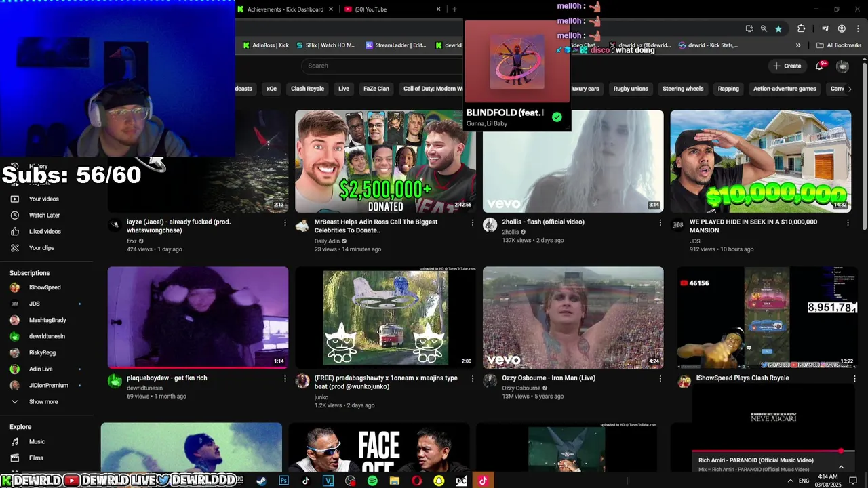Image resolution: width=868 pixels, height=488 pixels.
Task: Select the Live filter chip
Action: pos(344,89)
